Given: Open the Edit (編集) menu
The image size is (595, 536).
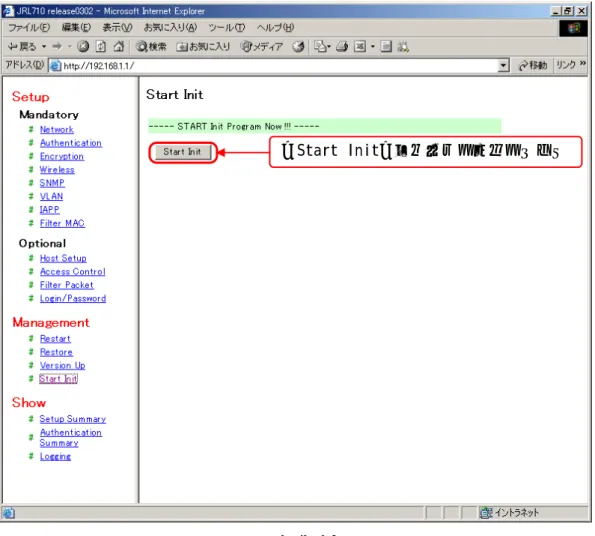Looking at the screenshot, I should (76, 28).
